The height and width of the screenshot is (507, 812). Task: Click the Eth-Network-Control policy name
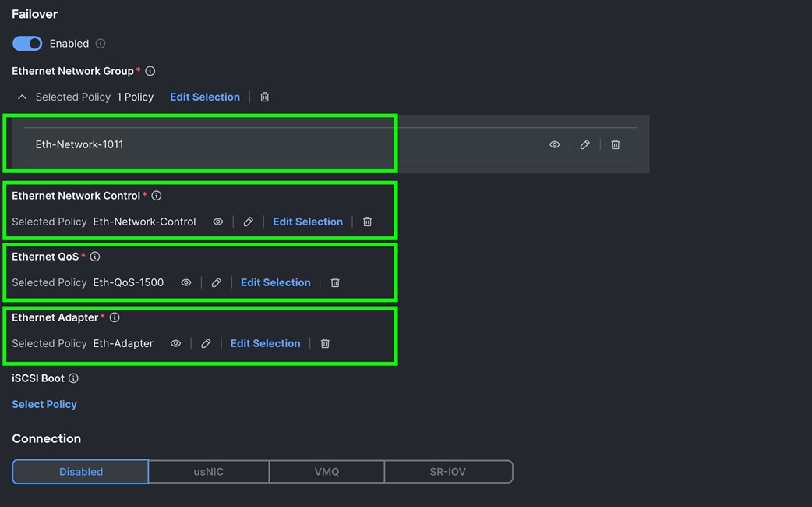tap(144, 222)
